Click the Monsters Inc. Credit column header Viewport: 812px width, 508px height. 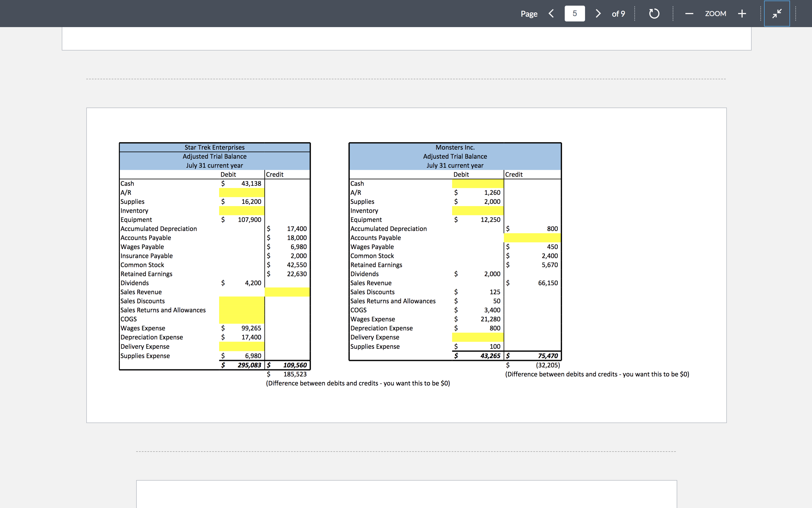coord(514,174)
